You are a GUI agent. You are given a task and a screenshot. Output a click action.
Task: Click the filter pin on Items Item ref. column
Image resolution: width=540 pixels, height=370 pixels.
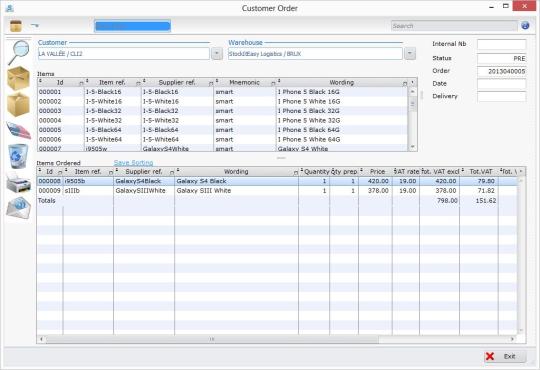pyautogui.click(x=138, y=83)
